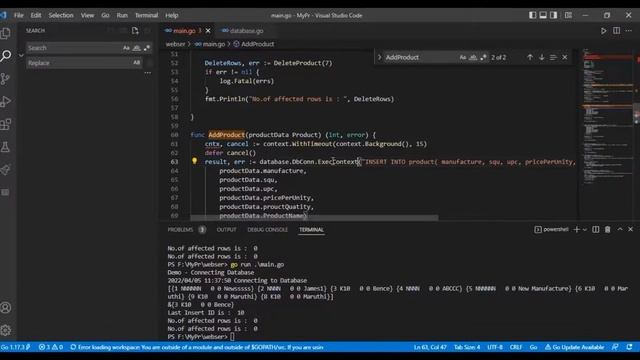Close the main.go editor tab
Image resolution: width=640 pixels, height=360 pixels.
208,31
